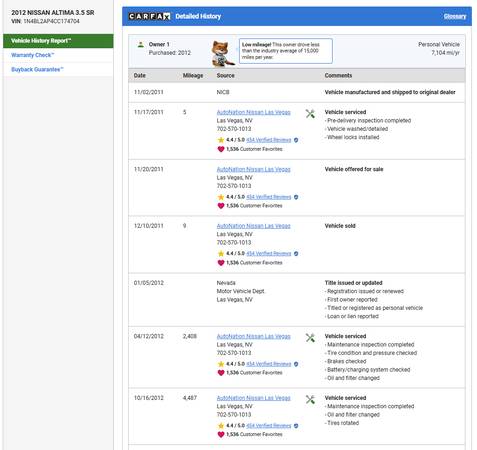Open 454 Verified Reviews link in 04/12/2012 row
477x450 pixels.
(269, 364)
